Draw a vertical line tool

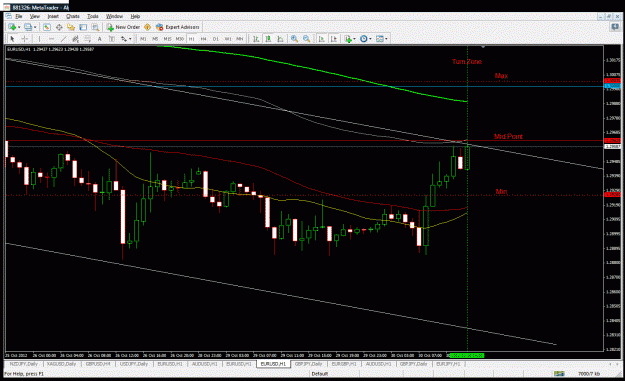(x=39, y=39)
